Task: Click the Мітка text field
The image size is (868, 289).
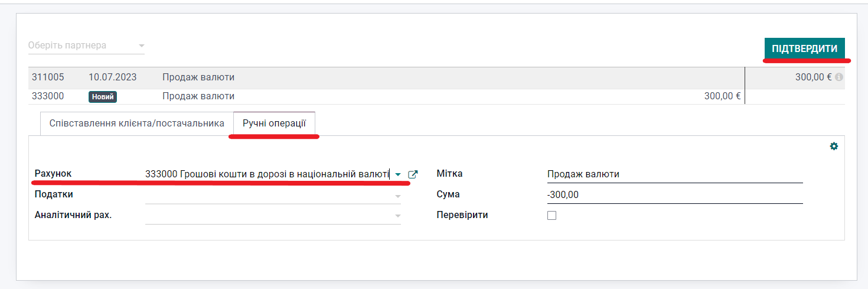Action: tap(674, 174)
